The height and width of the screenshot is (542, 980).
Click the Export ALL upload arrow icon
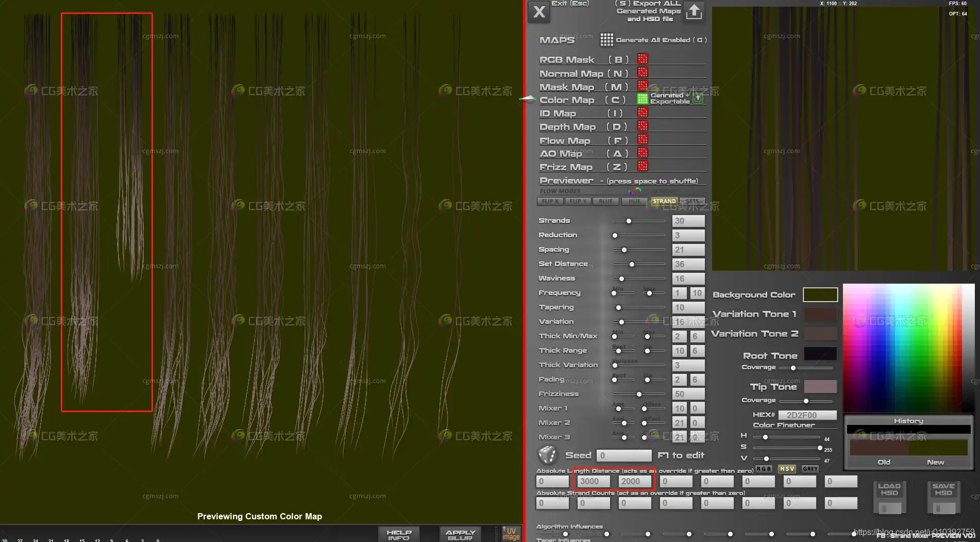point(694,11)
